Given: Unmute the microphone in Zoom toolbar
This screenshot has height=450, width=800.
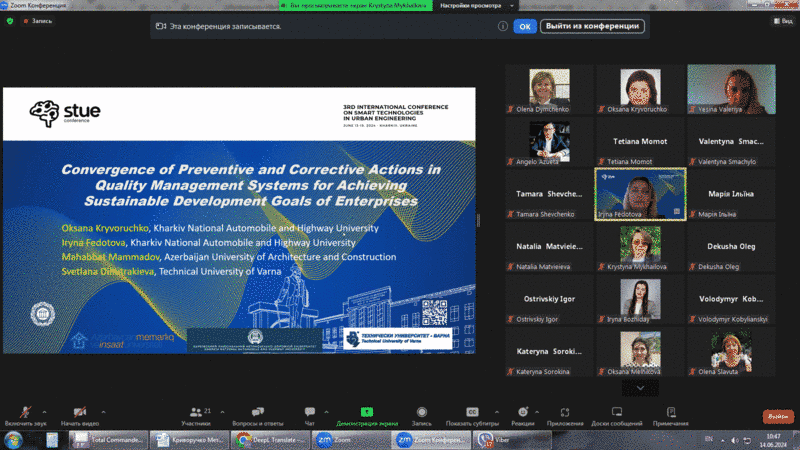Looking at the screenshot, I should click(x=25, y=412).
